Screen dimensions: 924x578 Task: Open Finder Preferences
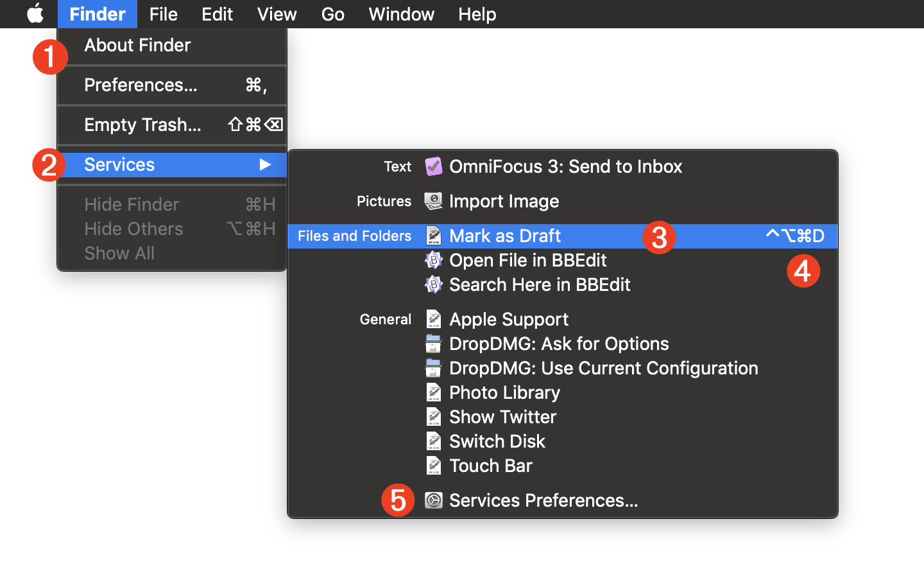(141, 85)
